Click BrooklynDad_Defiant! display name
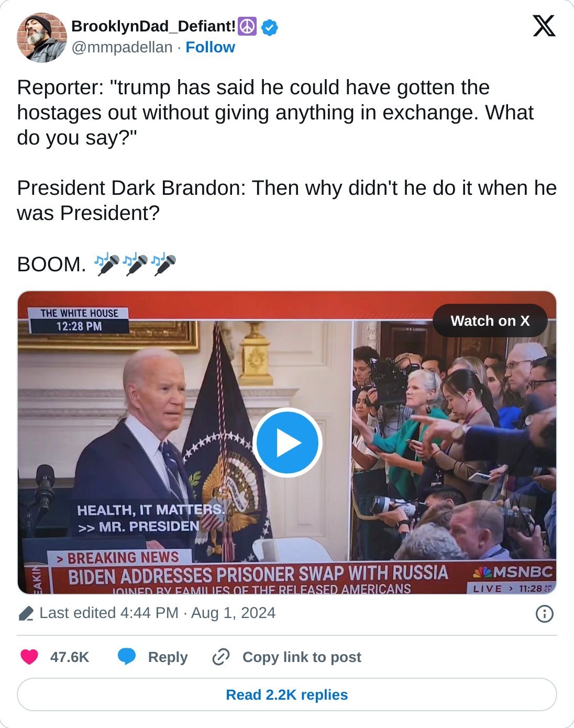This screenshot has height=728, width=574. (153, 26)
